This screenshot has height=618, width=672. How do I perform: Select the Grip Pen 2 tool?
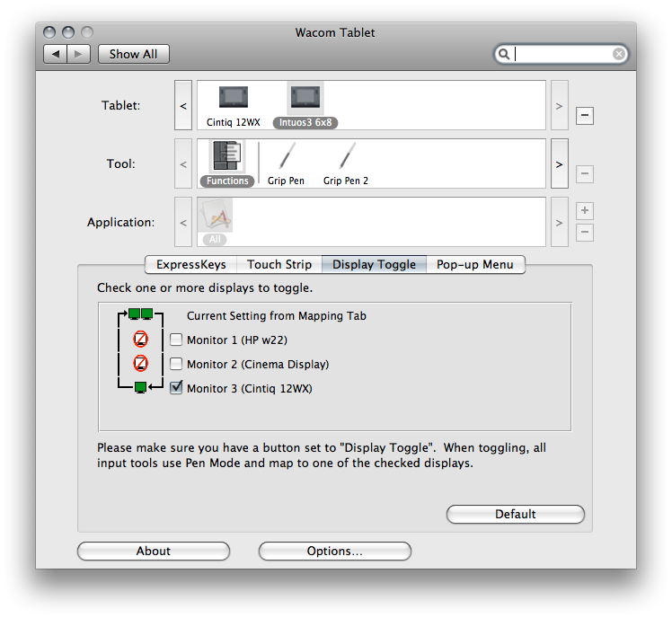(x=346, y=156)
